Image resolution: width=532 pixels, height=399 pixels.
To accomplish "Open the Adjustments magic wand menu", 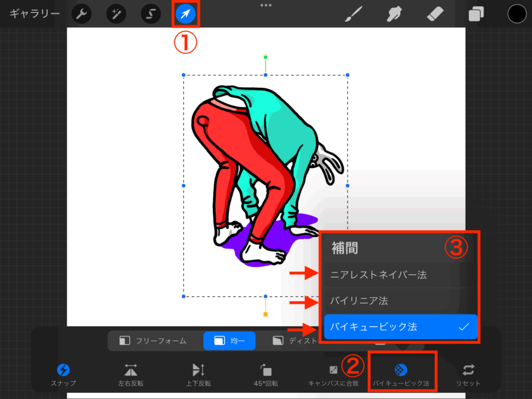I will coord(115,14).
